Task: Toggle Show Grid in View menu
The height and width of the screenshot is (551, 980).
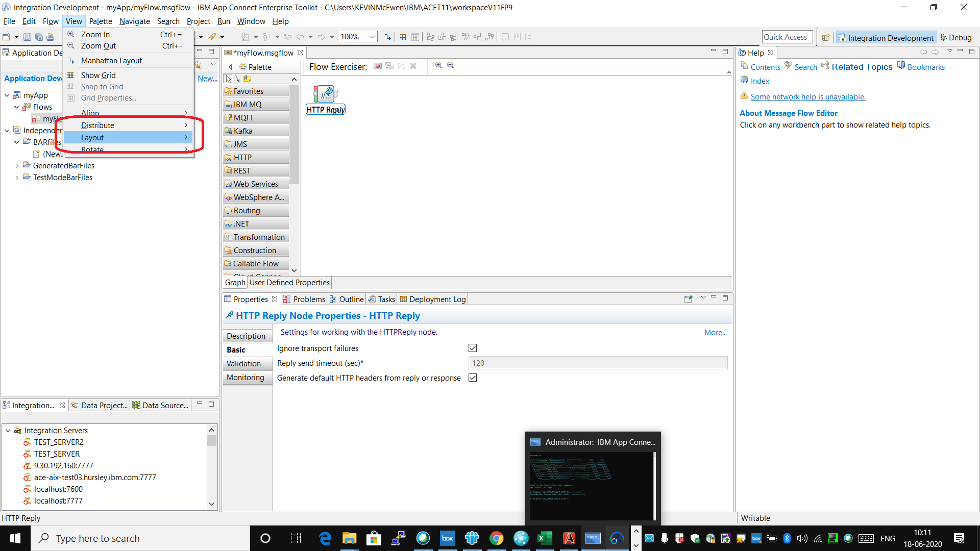Action: 98,75
